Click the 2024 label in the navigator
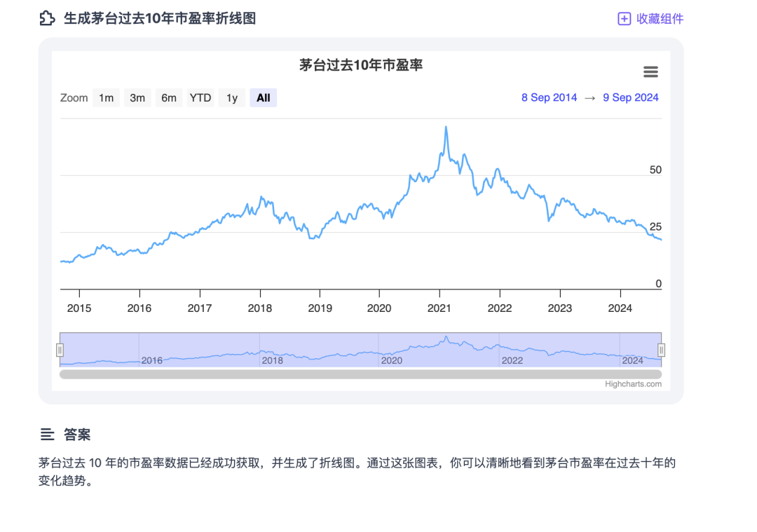This screenshot has height=532, width=757. pyautogui.click(x=632, y=360)
